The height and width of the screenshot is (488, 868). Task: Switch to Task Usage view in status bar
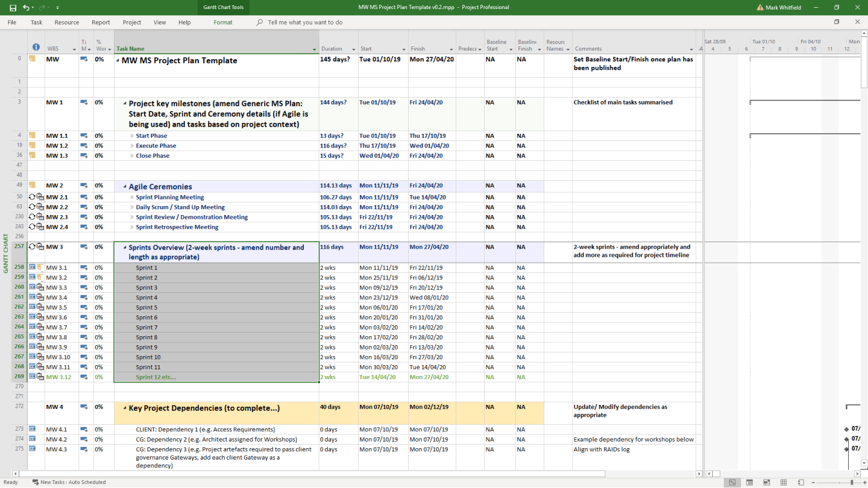[x=749, y=482]
